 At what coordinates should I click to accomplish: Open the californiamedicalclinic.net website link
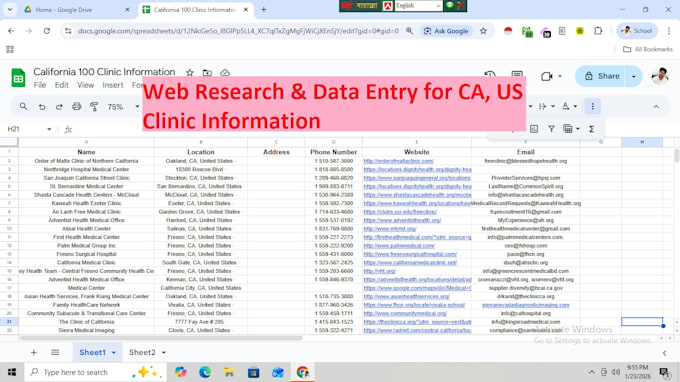pos(410,263)
